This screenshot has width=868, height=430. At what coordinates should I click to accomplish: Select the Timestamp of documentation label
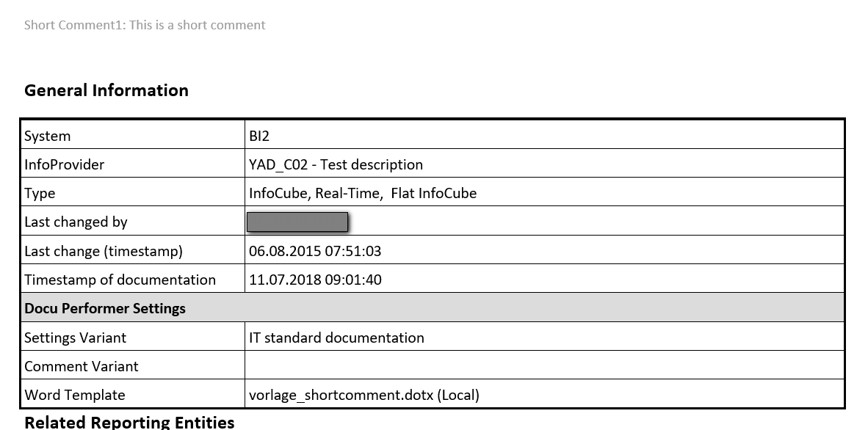(120, 280)
